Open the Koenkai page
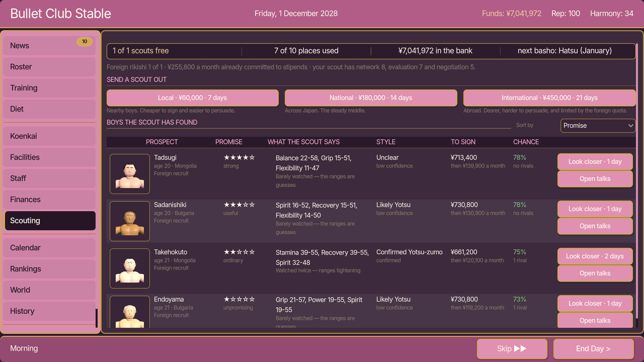 [49, 136]
